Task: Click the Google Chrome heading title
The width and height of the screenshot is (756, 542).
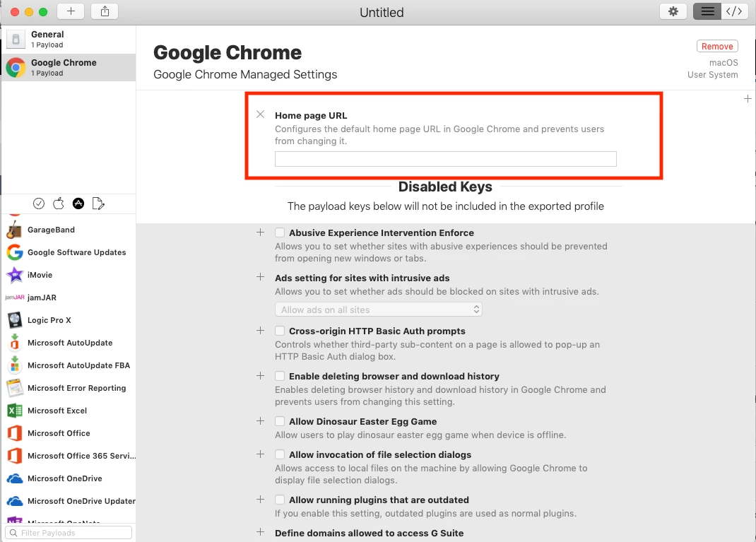Action: pos(228,52)
